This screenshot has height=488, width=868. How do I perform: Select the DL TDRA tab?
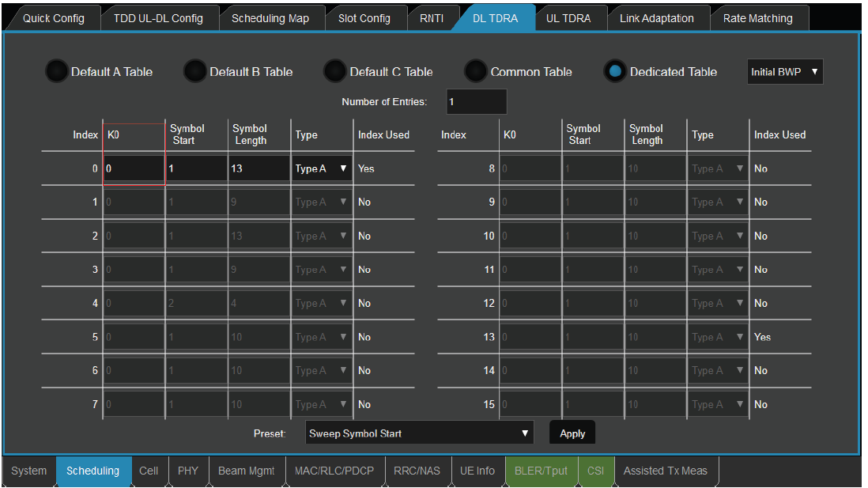point(496,18)
